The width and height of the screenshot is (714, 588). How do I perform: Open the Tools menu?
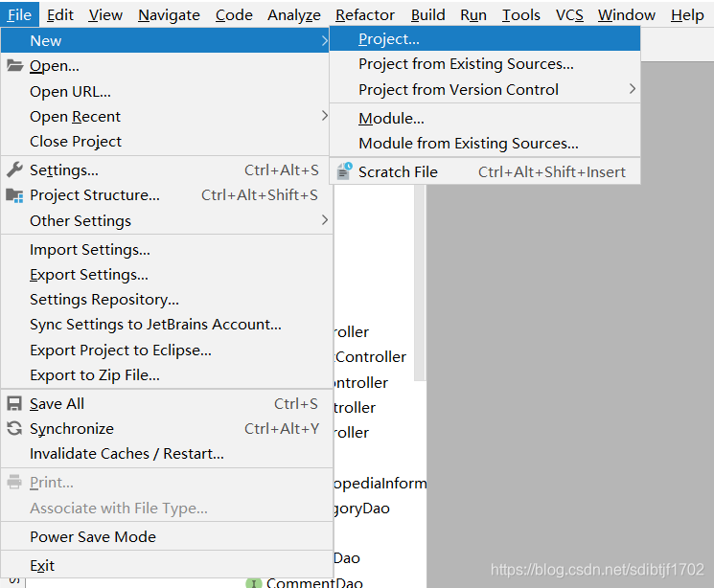click(521, 15)
